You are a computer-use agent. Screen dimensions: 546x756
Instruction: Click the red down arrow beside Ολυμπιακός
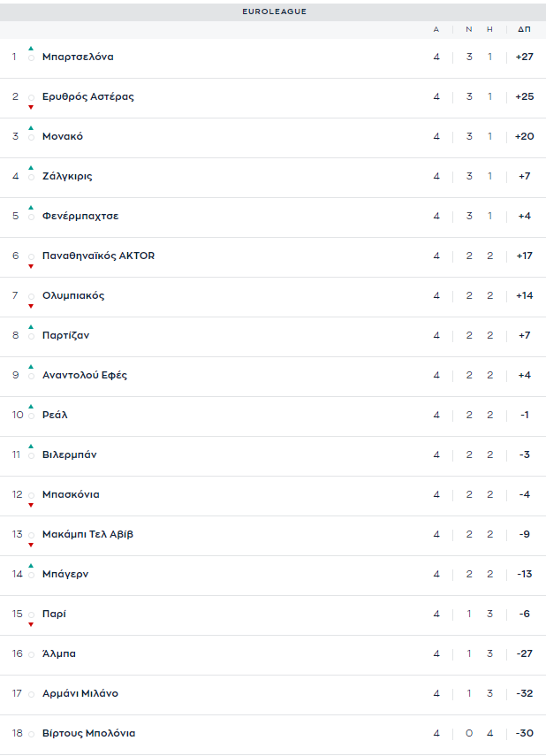click(x=31, y=306)
